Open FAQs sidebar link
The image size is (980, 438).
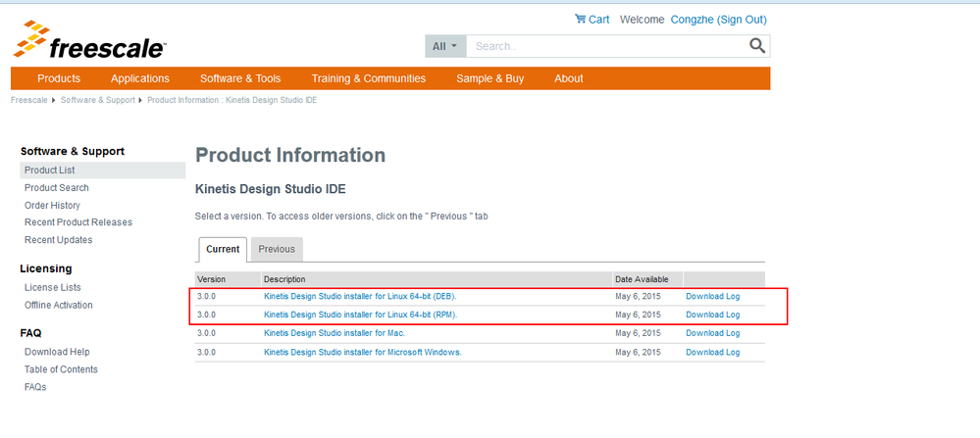coord(35,387)
